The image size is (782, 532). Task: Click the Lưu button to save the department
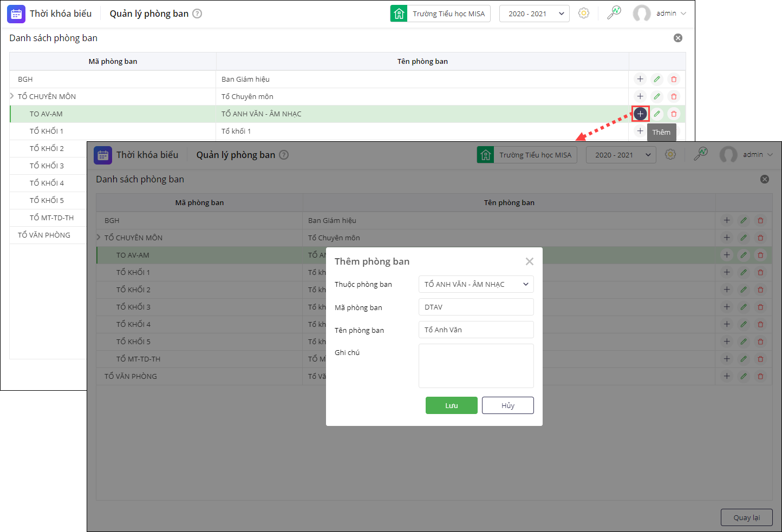[x=452, y=405]
